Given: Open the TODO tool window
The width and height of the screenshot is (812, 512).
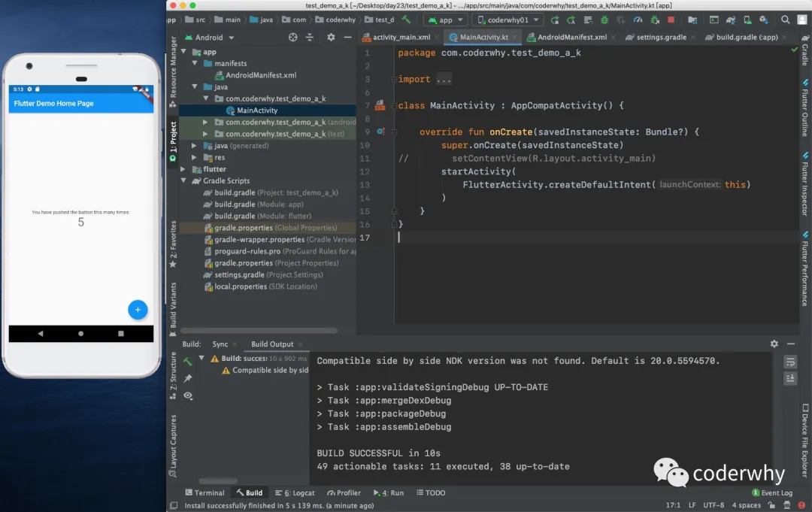Looking at the screenshot, I should (431, 493).
